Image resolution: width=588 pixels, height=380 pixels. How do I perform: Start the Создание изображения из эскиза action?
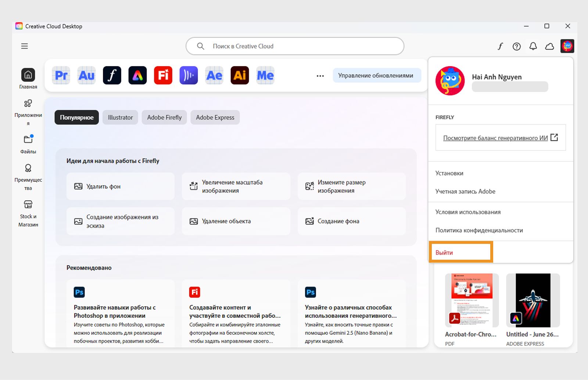click(x=121, y=221)
